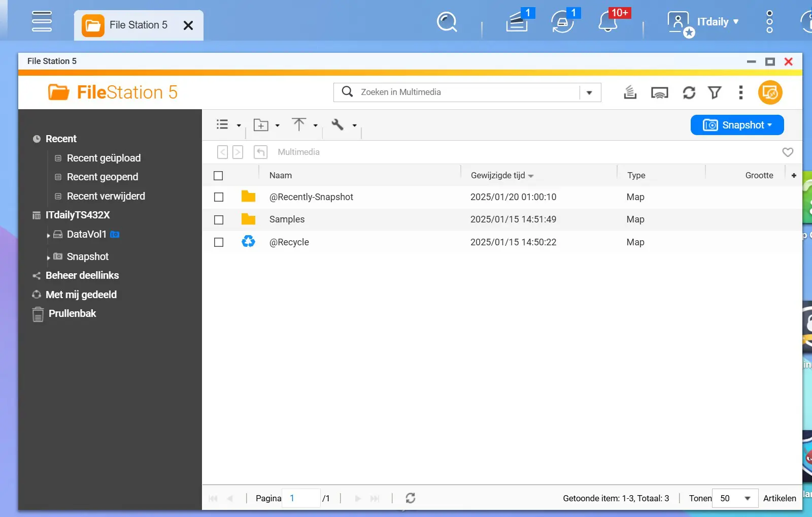Go back with the left navigation arrow
The image size is (812, 517).
coord(222,152)
